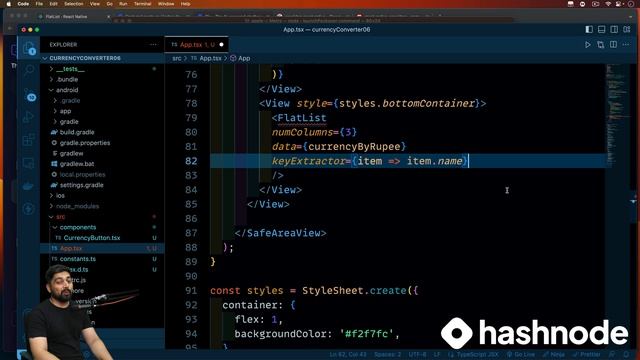640x360 pixels.
Task: Click Wi-Fi icon in macOS menu bar
Action: [608, 4]
